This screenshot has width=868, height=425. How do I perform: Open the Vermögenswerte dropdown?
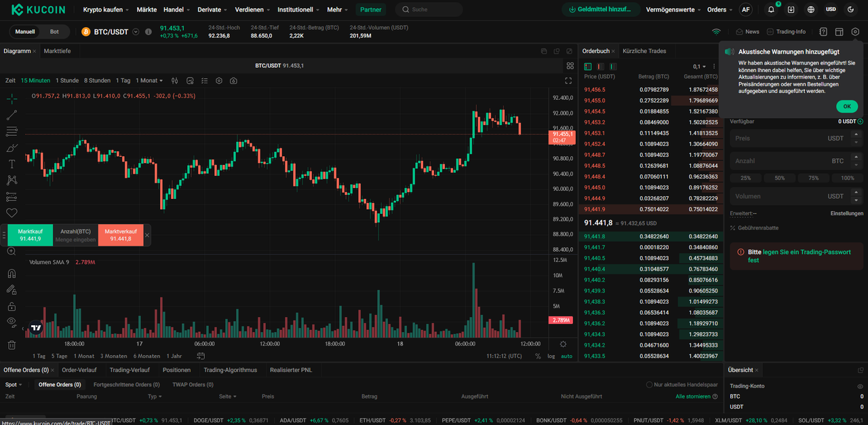tap(673, 10)
